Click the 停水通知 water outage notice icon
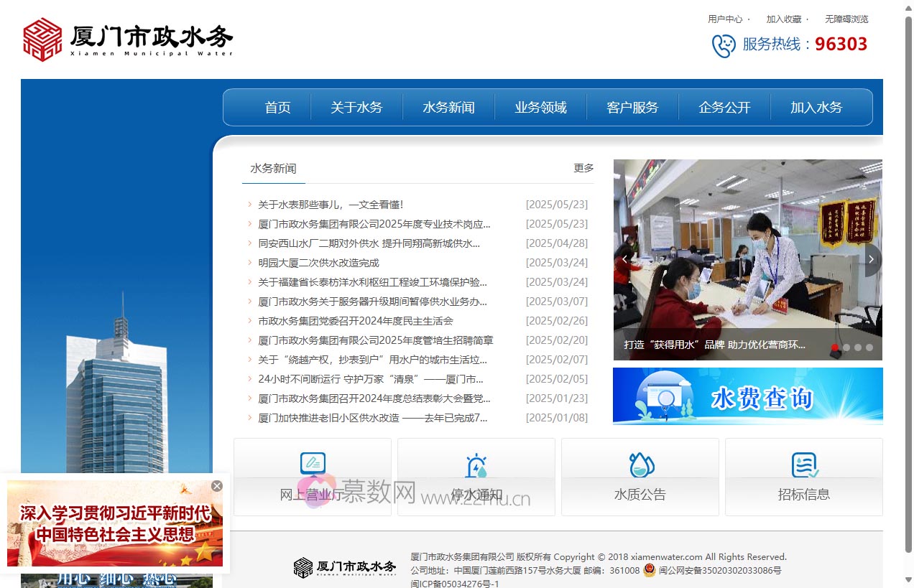Image resolution: width=914 pixels, height=588 pixels. tap(476, 465)
